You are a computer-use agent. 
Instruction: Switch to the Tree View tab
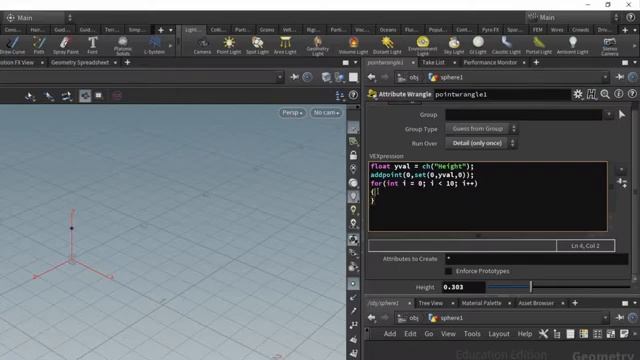click(x=431, y=303)
